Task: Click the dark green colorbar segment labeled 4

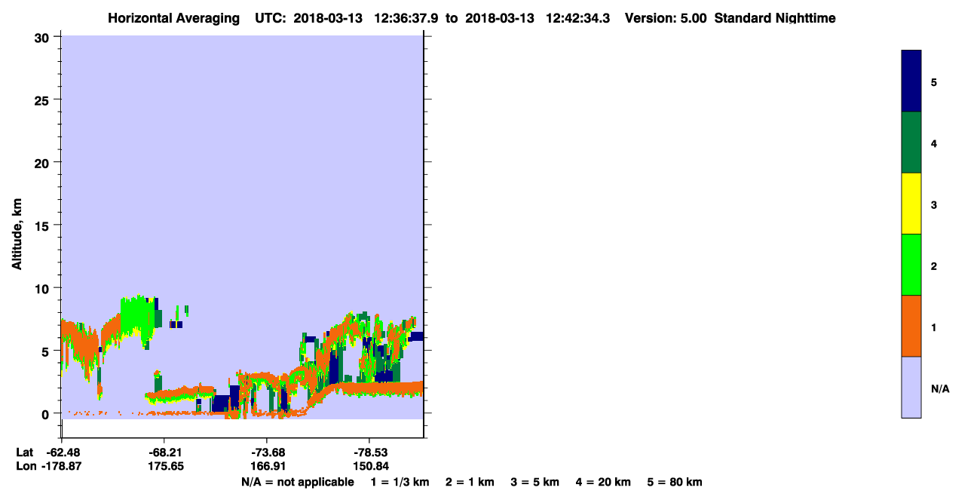Action: tap(911, 143)
